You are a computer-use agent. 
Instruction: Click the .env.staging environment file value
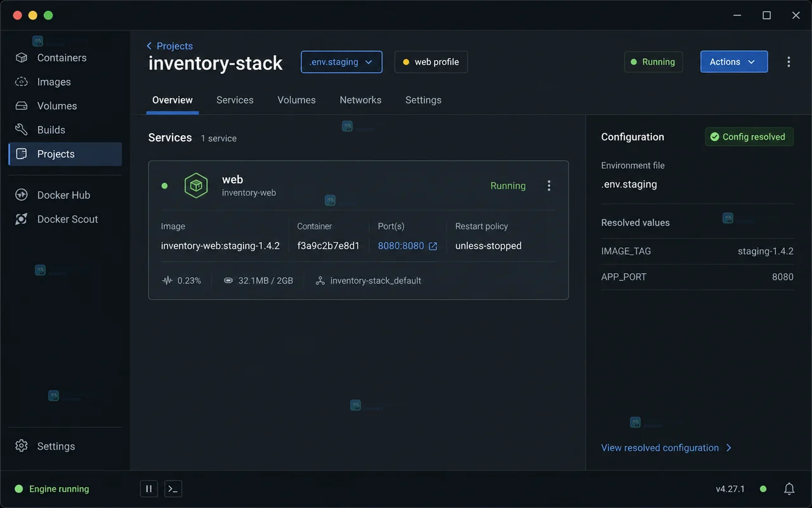pos(629,185)
